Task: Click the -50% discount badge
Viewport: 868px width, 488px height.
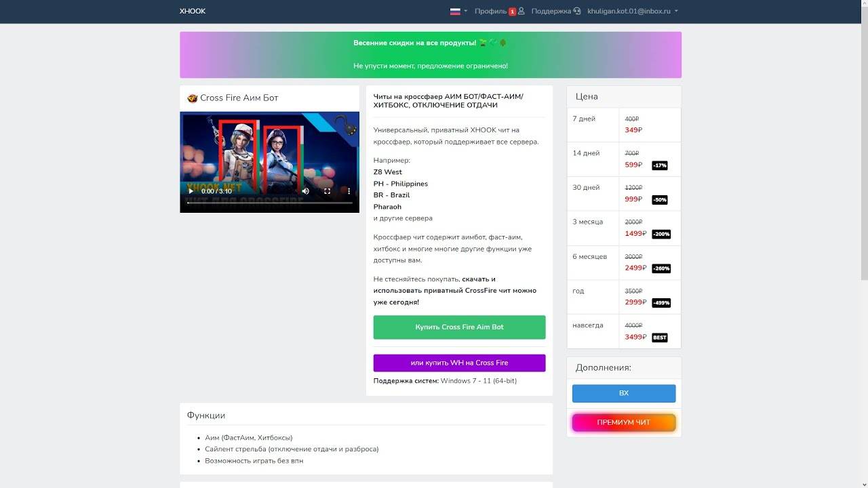Action: (659, 200)
